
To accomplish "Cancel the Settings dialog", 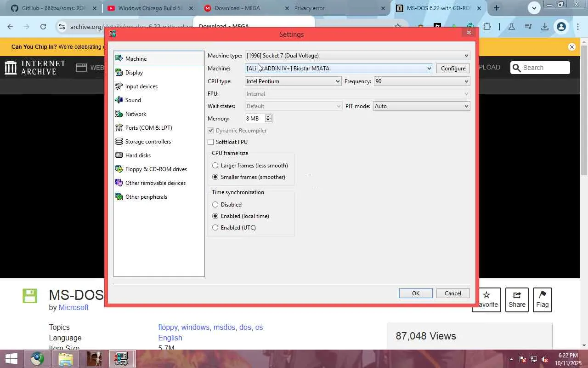I will (453, 293).
